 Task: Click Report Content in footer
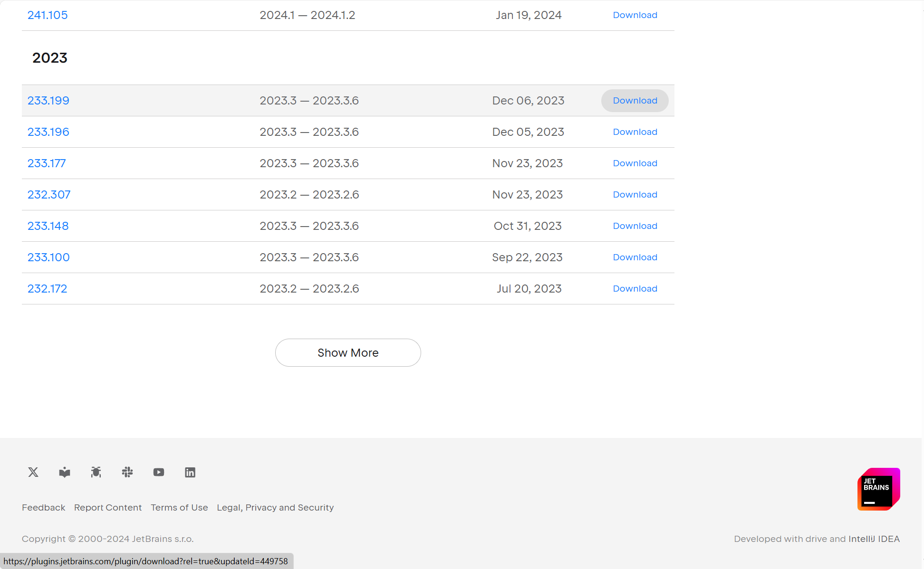pos(108,508)
